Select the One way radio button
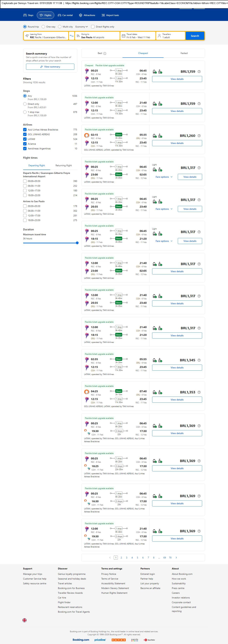The width and height of the screenshot is (228, 644). click(43, 27)
